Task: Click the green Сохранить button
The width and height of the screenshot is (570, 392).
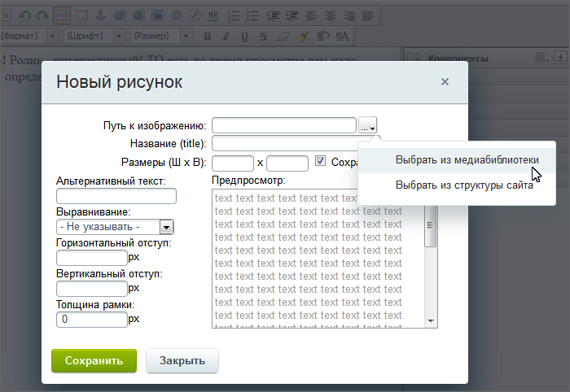Action: pos(94,361)
